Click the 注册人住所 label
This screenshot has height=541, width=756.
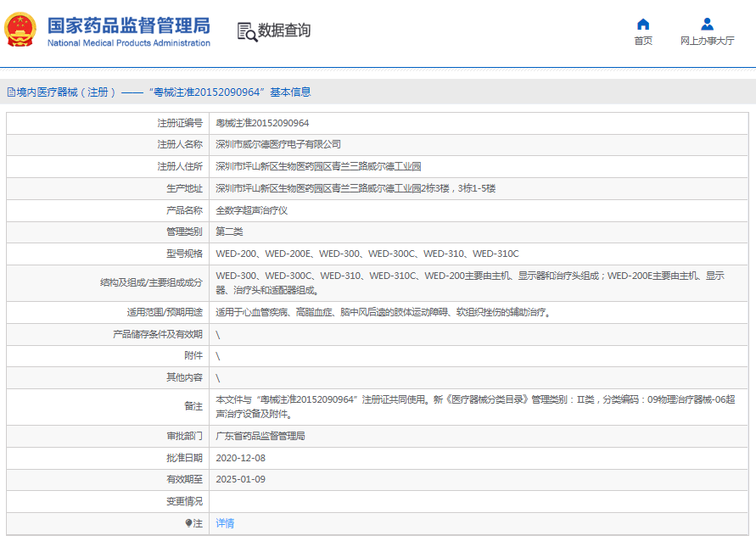coord(180,167)
